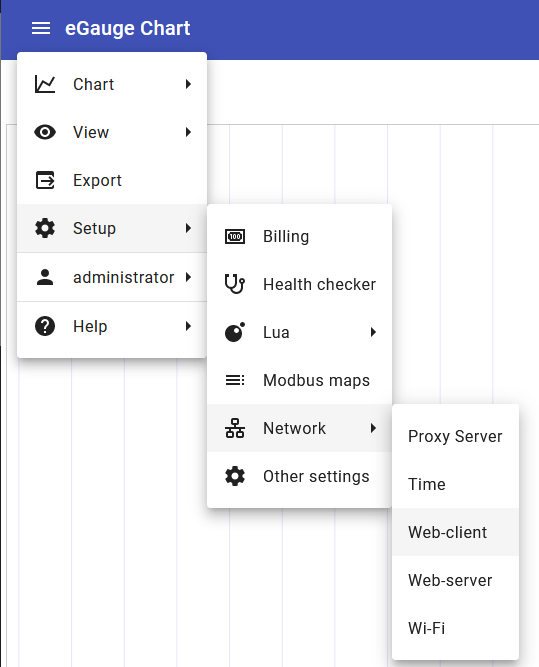Click the Billing money icon
This screenshot has height=667, width=539.
(235, 237)
